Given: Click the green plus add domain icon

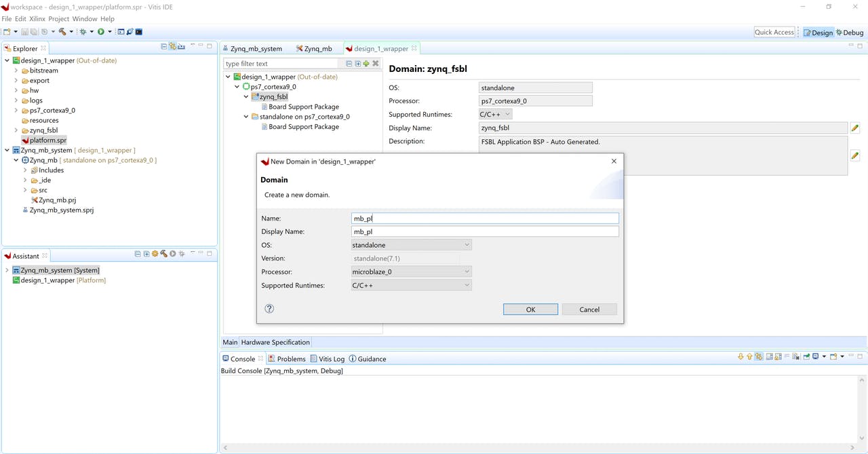Looking at the screenshot, I should coord(366,64).
